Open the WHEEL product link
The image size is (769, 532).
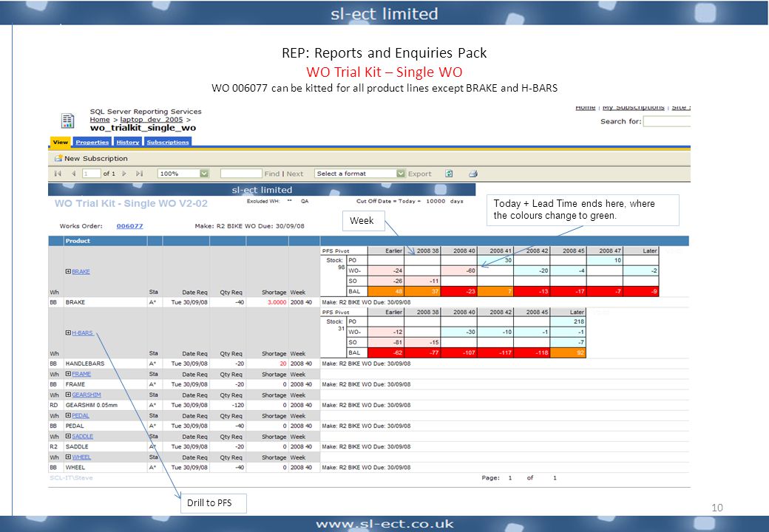(x=81, y=457)
